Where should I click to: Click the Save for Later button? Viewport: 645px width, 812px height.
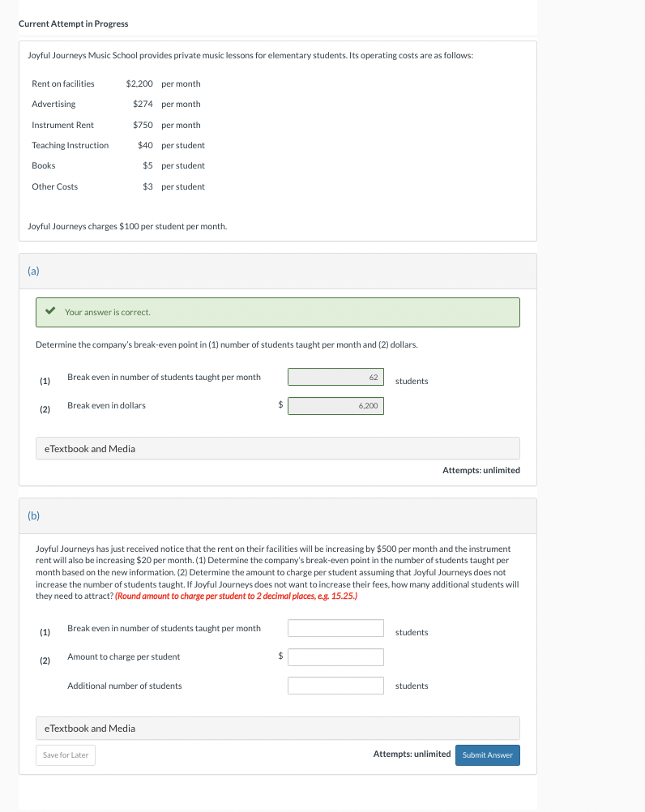click(x=65, y=754)
